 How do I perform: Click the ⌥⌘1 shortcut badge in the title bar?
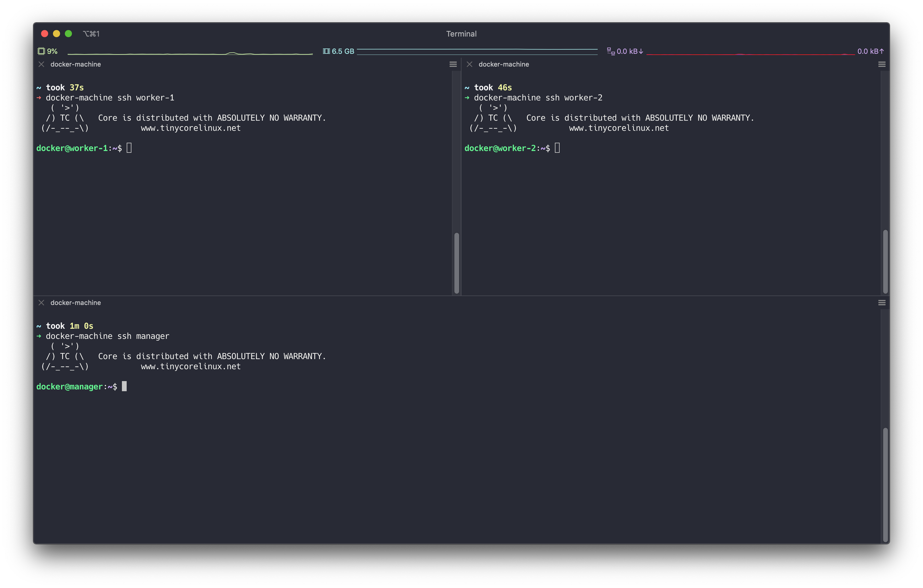click(x=92, y=34)
